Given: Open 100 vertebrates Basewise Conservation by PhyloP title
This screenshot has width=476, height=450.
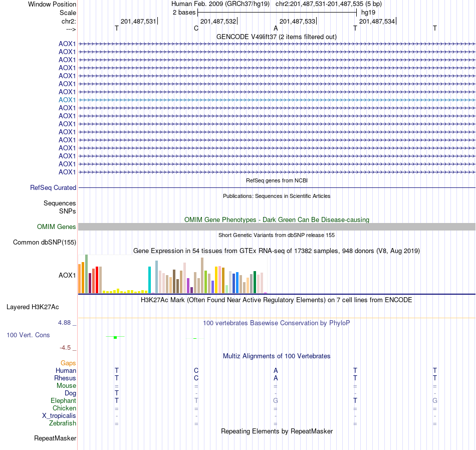Looking at the screenshot, I should 277,323.
